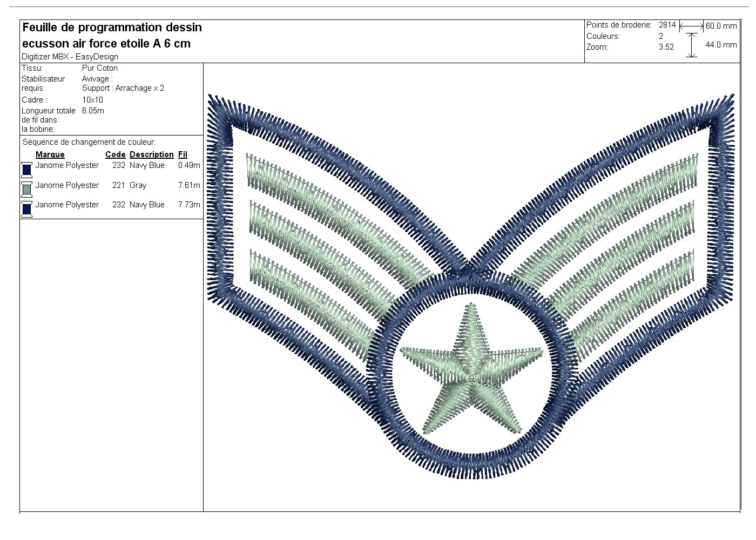Select the 'Pur Coton' fabric value

(100, 68)
